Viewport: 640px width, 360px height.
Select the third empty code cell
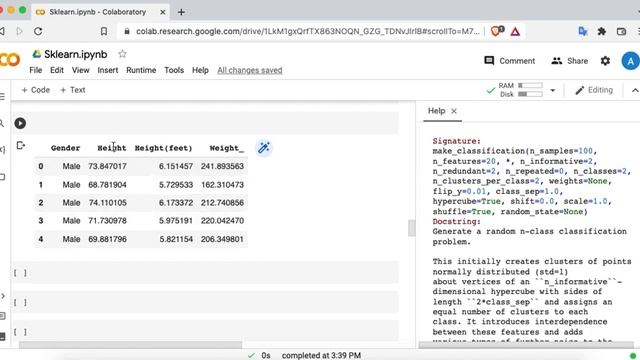pos(205,331)
